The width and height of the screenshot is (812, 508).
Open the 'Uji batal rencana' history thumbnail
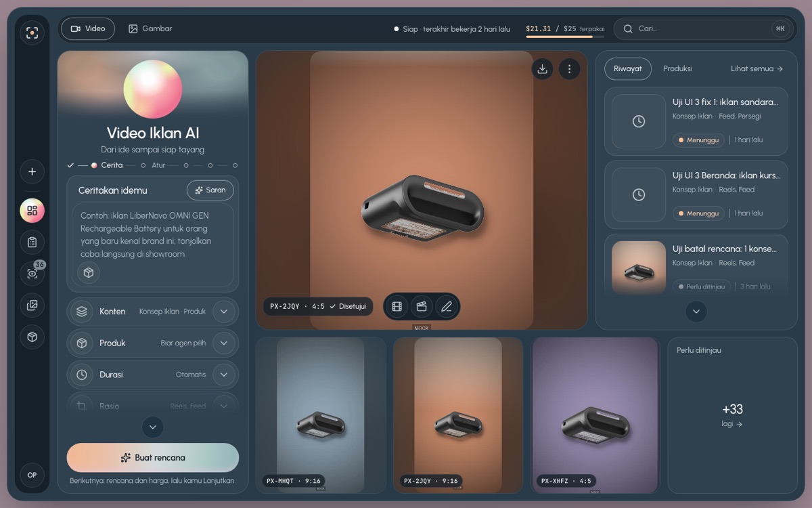pyautogui.click(x=639, y=268)
